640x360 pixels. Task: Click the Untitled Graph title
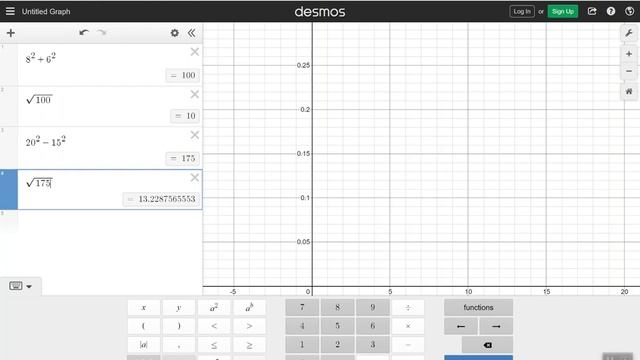click(46, 11)
